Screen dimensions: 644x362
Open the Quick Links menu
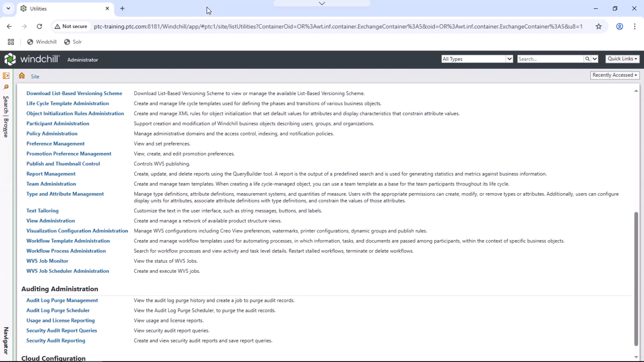point(622,59)
